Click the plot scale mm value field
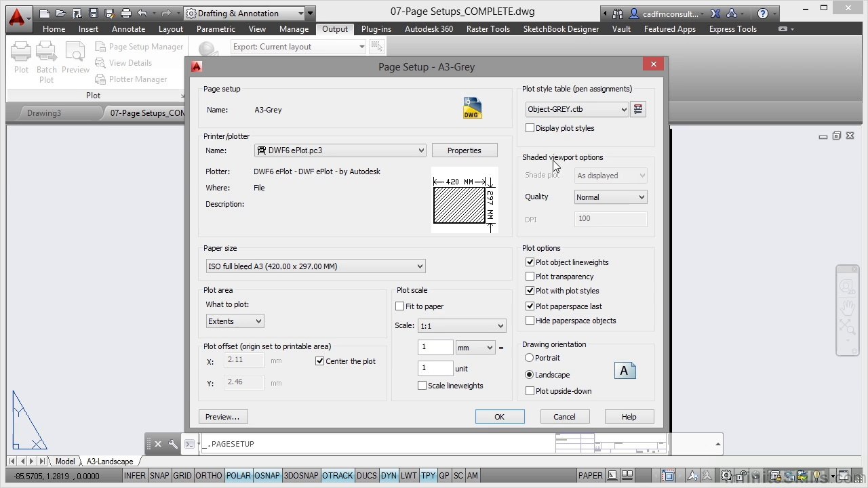The image size is (868, 488). click(x=435, y=347)
